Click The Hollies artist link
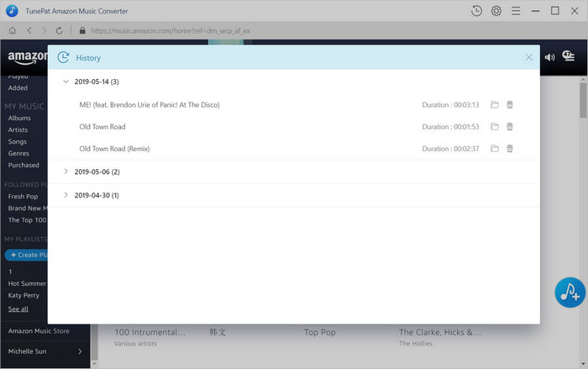The width and height of the screenshot is (588, 369). [416, 344]
